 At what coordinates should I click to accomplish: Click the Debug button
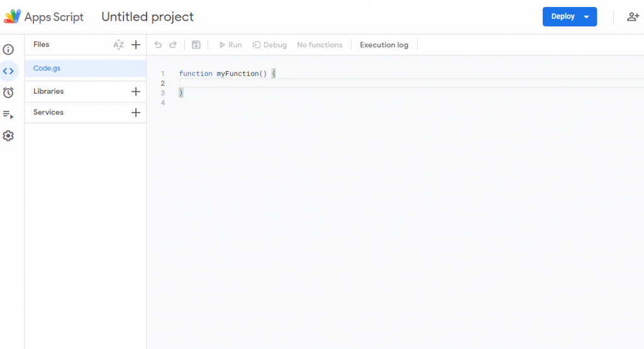tap(270, 45)
